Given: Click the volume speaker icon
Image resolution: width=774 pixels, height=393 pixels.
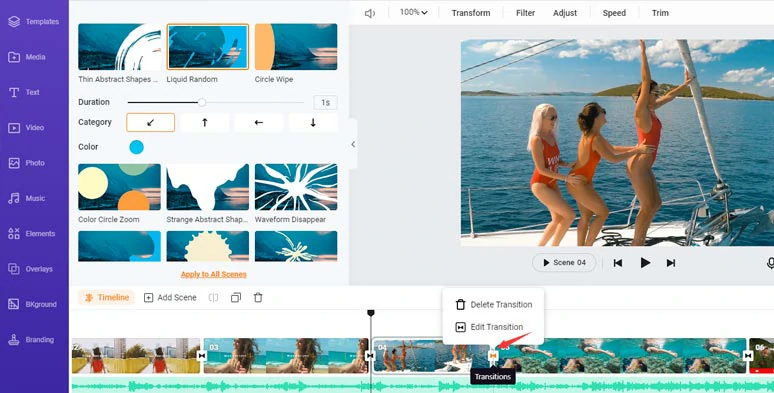Looking at the screenshot, I should [370, 13].
